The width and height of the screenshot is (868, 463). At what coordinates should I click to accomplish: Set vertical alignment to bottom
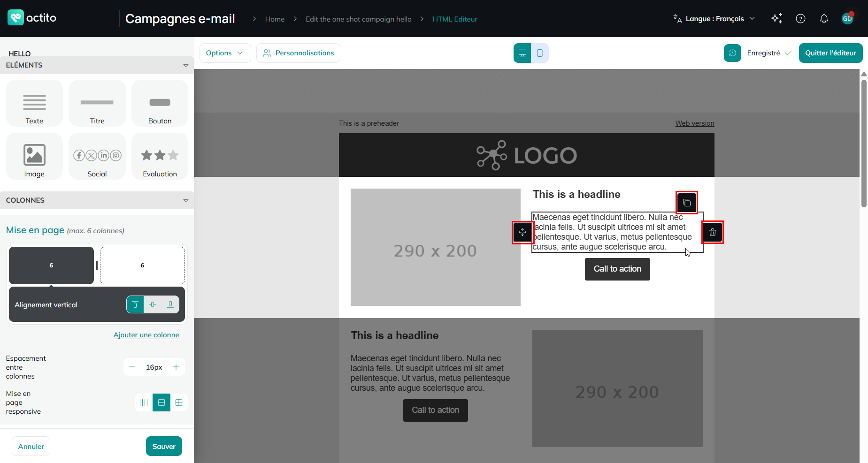tap(170, 304)
